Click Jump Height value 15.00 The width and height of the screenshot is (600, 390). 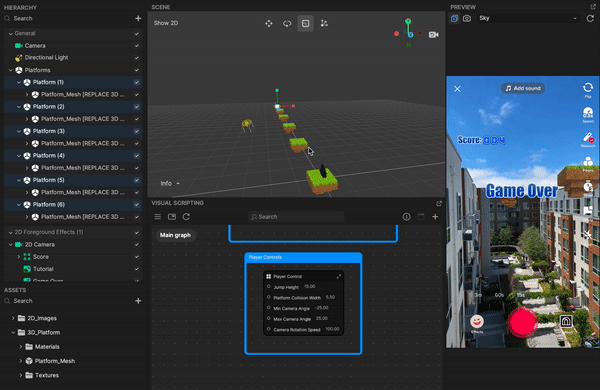pos(310,287)
